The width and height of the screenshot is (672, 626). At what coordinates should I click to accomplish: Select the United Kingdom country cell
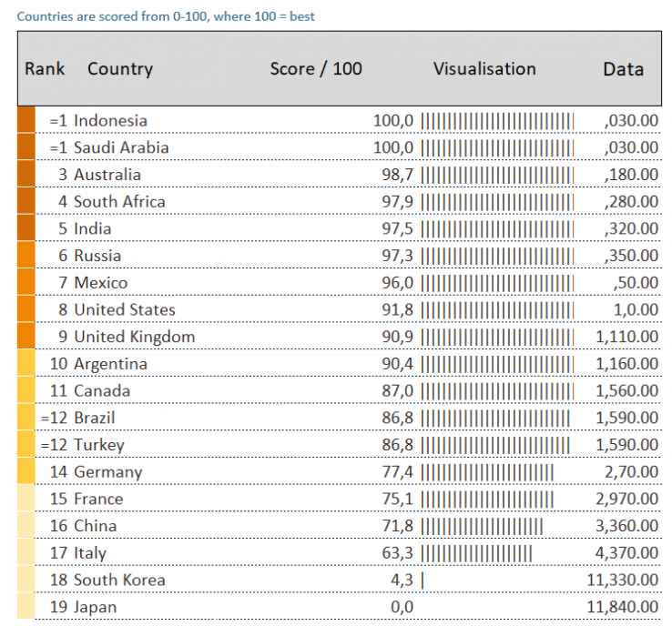pos(135,337)
